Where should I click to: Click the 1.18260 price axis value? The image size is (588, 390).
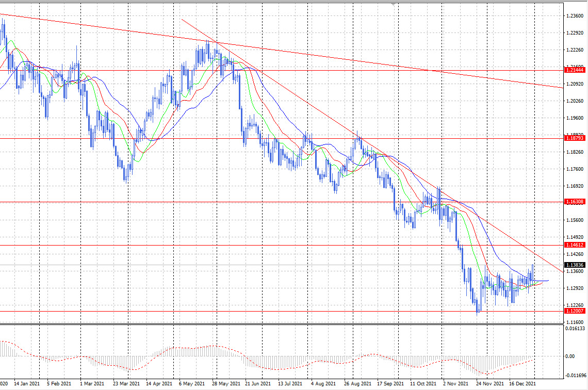575,152
